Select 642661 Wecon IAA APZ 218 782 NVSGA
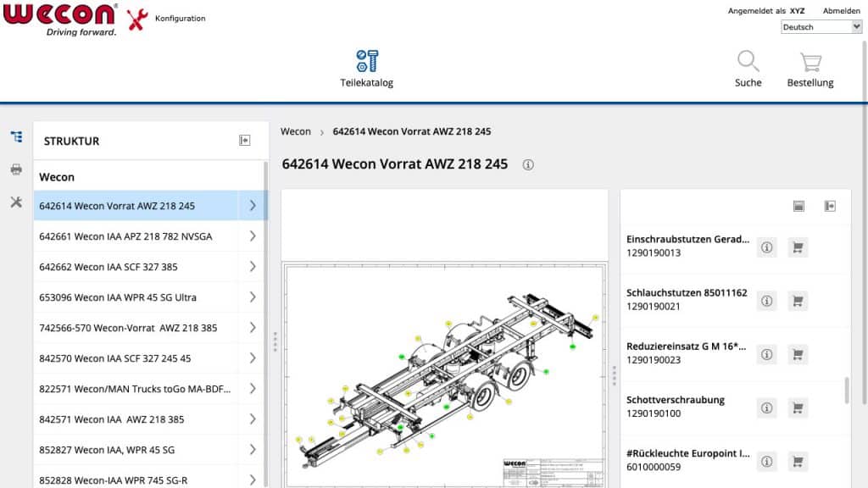The width and height of the screenshot is (868, 488). point(136,236)
